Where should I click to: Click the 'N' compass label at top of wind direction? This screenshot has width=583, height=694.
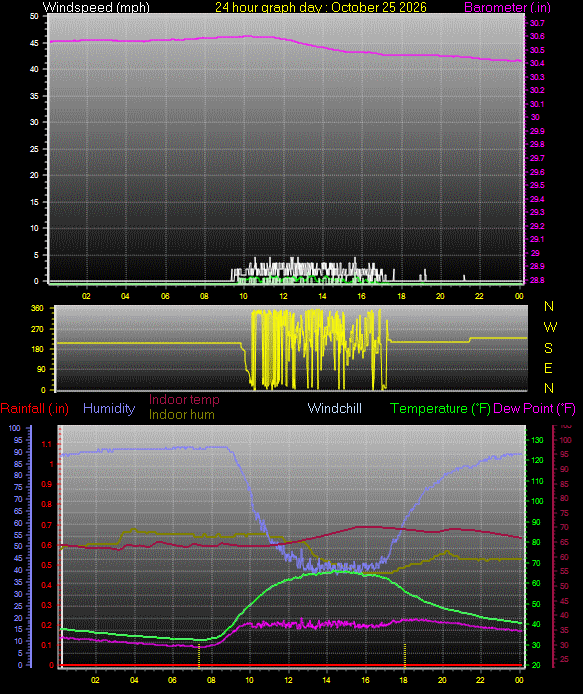coord(549,306)
